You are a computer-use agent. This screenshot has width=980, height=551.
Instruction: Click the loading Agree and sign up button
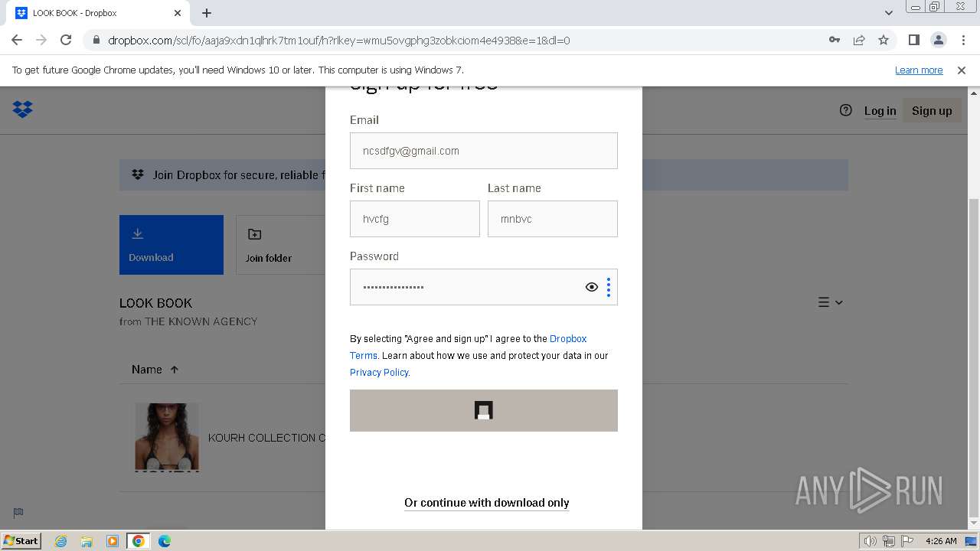(484, 411)
